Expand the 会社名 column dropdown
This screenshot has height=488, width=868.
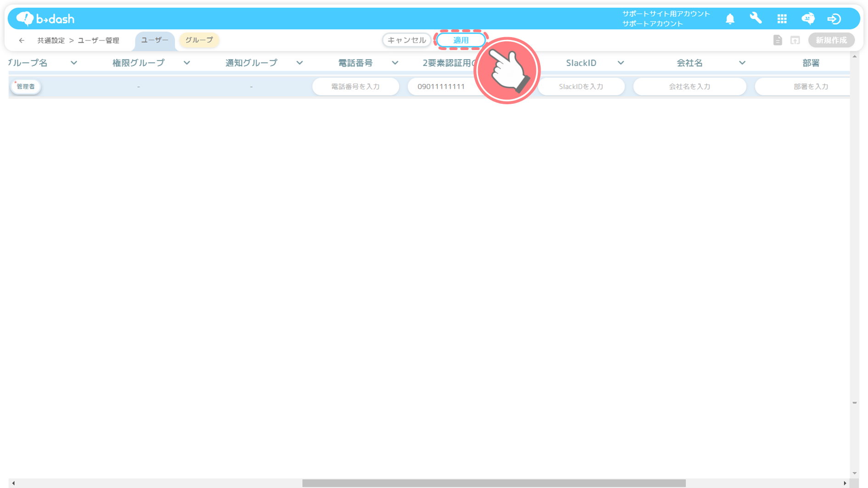(x=742, y=63)
